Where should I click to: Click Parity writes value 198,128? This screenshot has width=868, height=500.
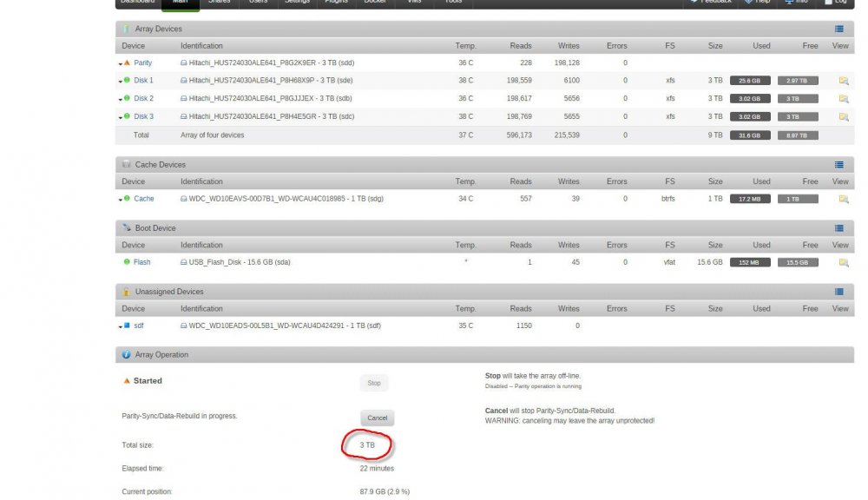tap(567, 63)
